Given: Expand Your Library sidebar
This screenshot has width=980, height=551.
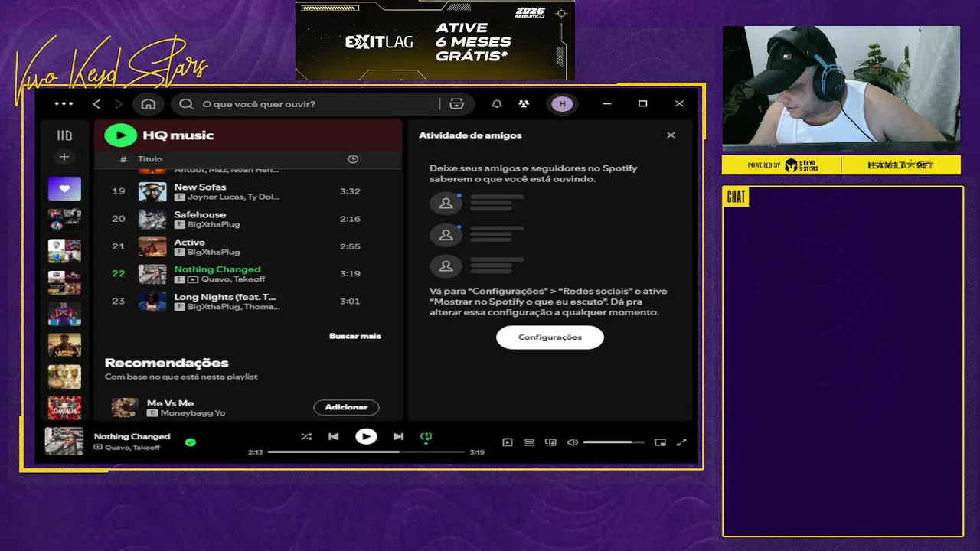Looking at the screenshot, I should (x=64, y=135).
